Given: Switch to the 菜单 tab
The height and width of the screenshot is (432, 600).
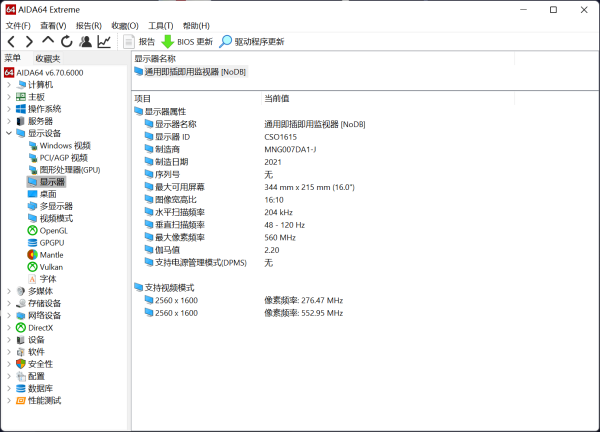Looking at the screenshot, I should click(13, 58).
